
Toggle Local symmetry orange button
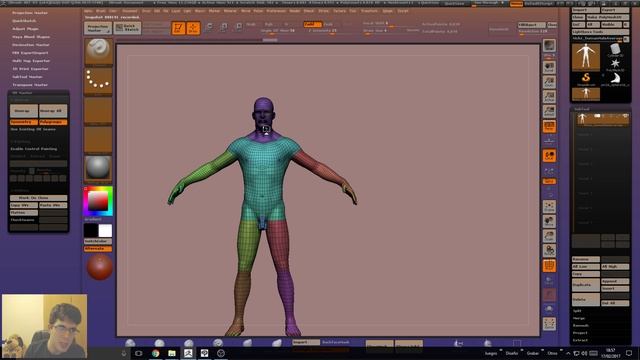point(549,156)
